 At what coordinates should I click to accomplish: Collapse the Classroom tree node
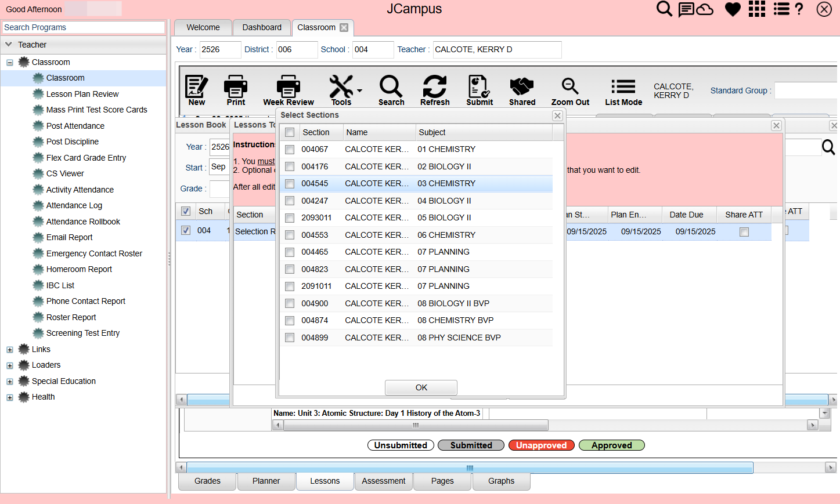point(10,63)
